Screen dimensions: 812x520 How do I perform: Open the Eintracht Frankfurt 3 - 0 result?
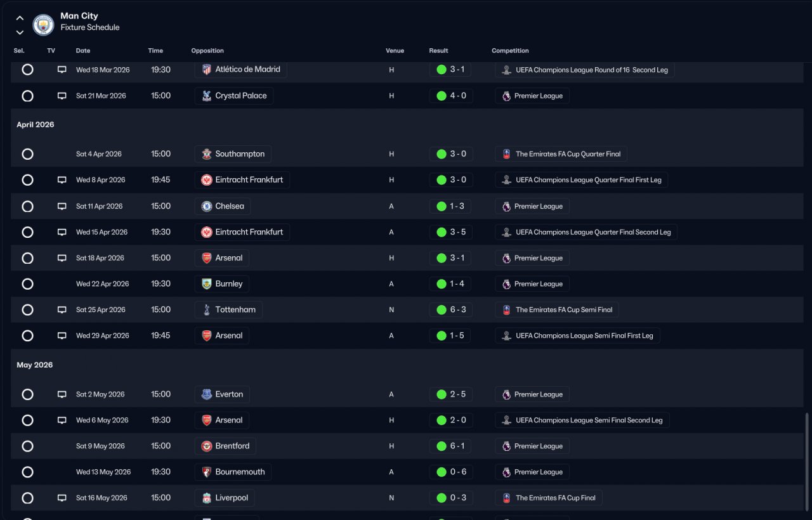[x=451, y=180]
